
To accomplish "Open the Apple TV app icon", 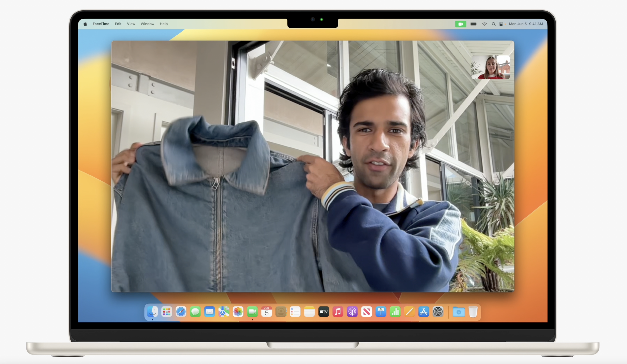I will click(x=323, y=312).
